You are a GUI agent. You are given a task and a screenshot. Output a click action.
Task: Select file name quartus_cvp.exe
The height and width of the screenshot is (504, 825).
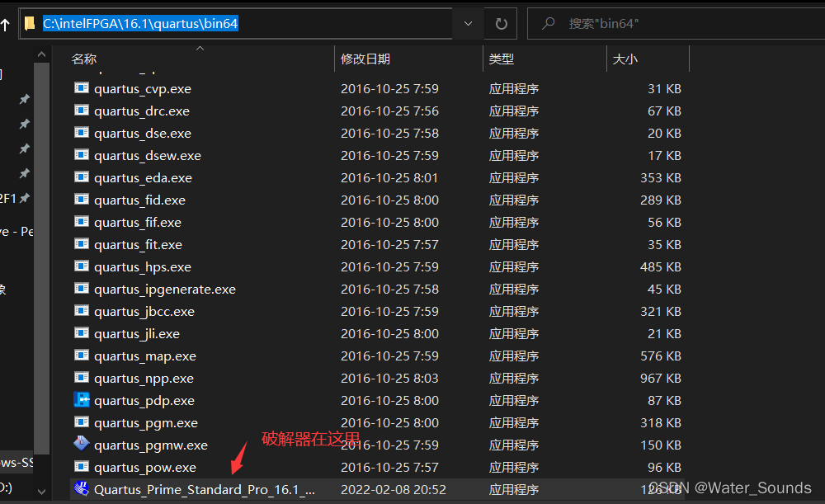pyautogui.click(x=143, y=89)
